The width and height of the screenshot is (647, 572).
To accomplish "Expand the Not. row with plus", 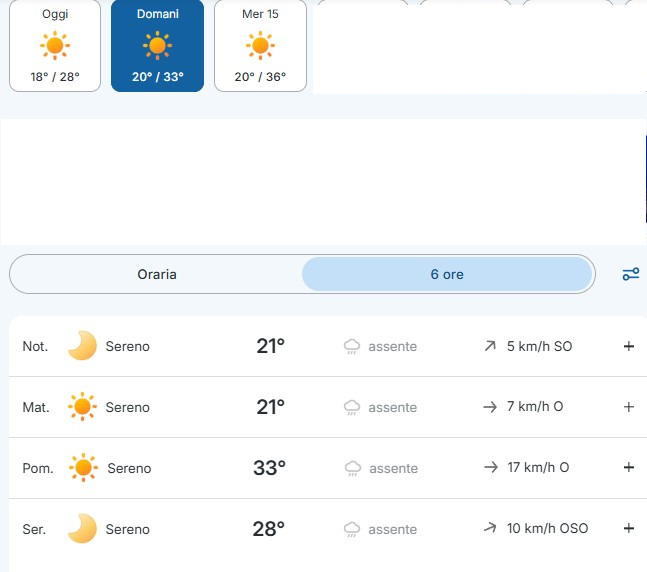I will point(628,346).
